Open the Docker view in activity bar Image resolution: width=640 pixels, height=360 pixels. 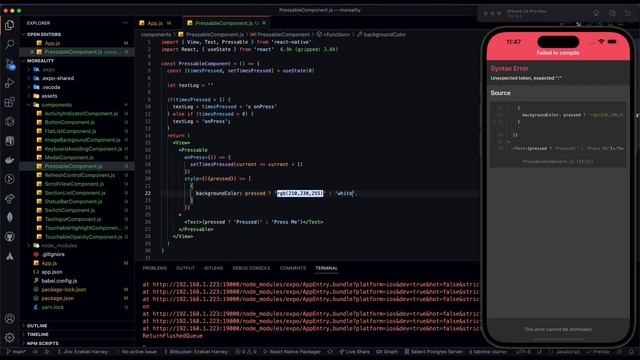9,160
